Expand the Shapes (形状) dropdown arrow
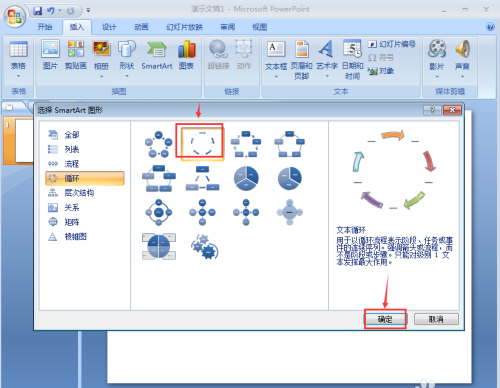The width and height of the screenshot is (500, 388). click(127, 76)
